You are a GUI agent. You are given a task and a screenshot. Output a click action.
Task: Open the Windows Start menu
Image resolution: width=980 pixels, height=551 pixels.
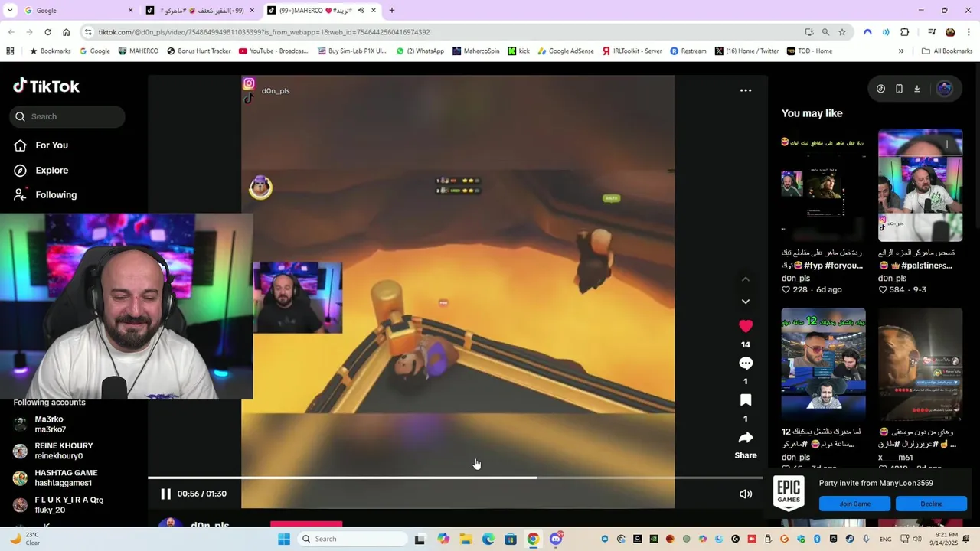pyautogui.click(x=284, y=539)
